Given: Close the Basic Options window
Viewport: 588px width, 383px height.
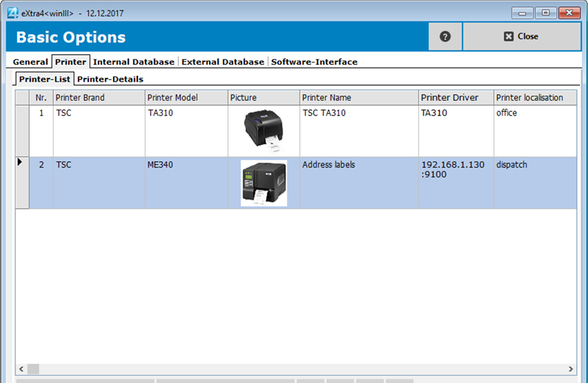Looking at the screenshot, I should coord(522,37).
